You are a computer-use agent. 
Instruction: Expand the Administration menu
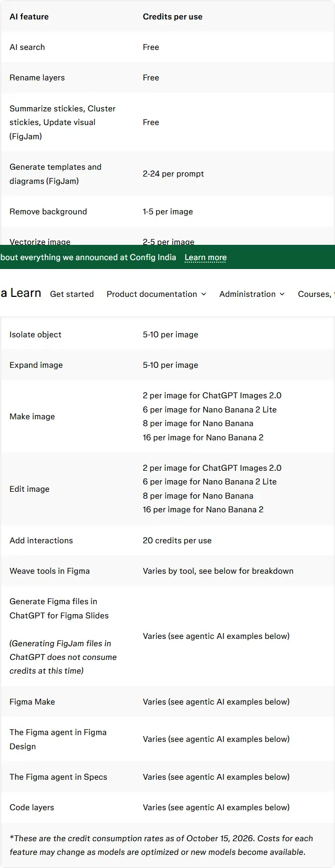(x=252, y=294)
